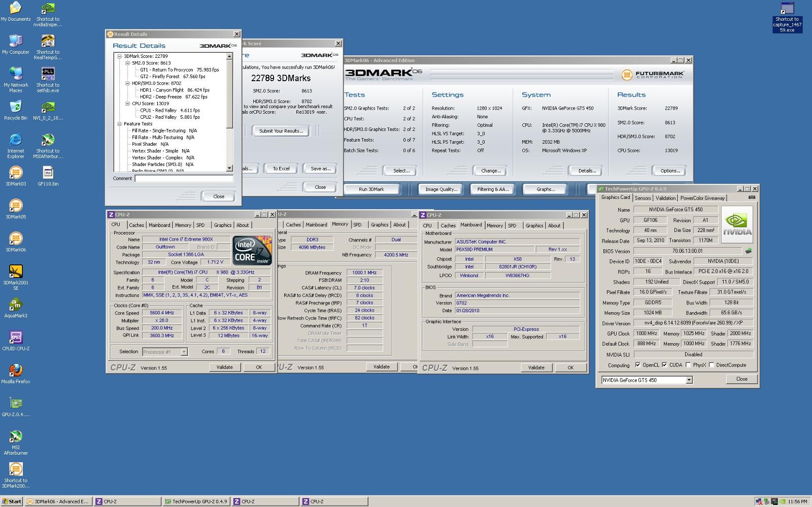812x507 pixels.
Task: Click the BIOS save chip icon in GPU-Z
Action: [748, 251]
